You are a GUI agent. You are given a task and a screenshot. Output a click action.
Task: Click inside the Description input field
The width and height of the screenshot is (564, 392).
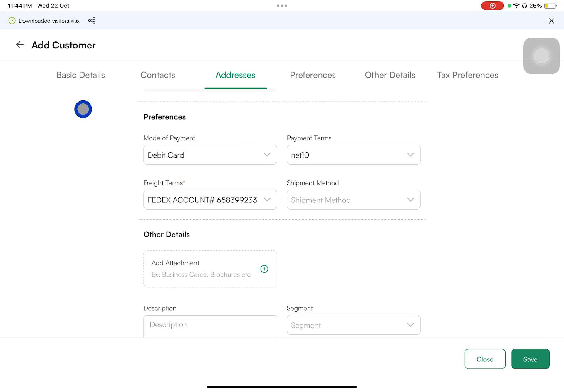(210, 325)
